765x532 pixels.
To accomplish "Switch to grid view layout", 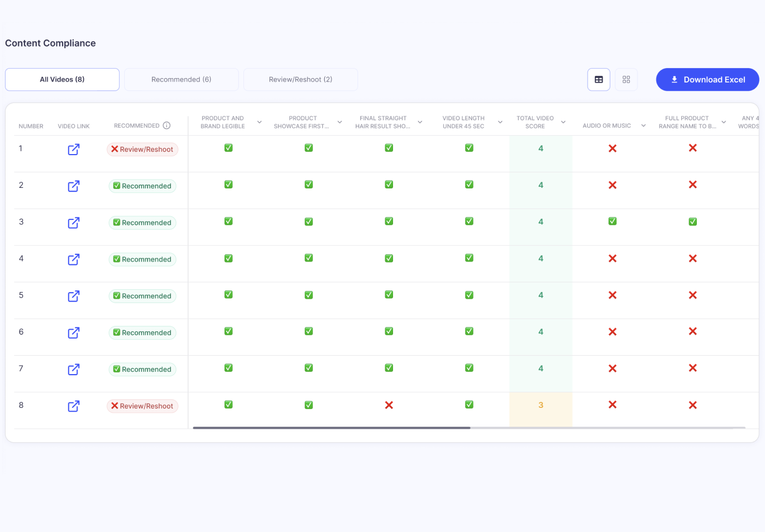I will [x=626, y=80].
